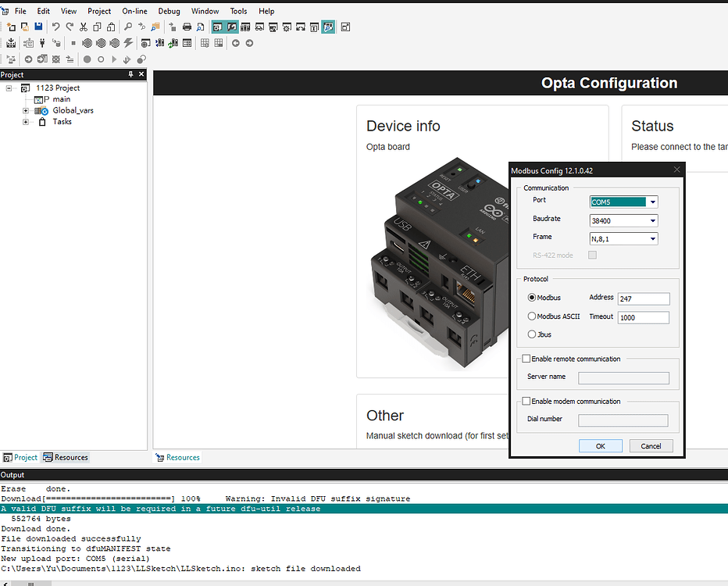Select the Modbus ASCII radio button
This screenshot has height=586, width=728.
coord(532,316)
